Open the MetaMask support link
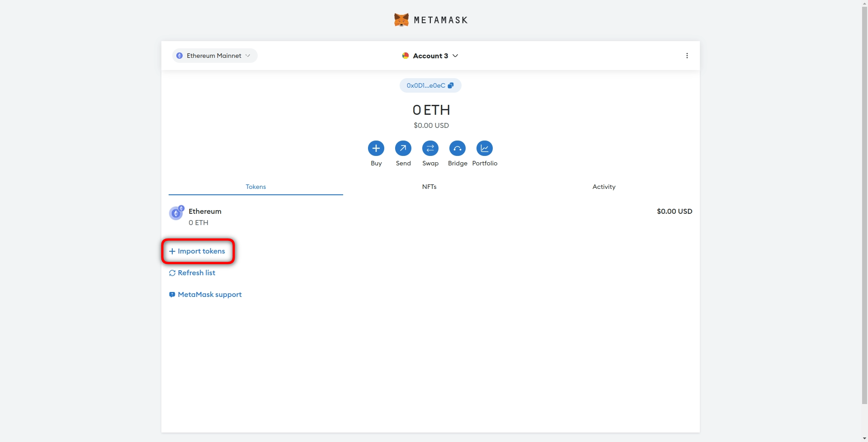 click(205, 294)
